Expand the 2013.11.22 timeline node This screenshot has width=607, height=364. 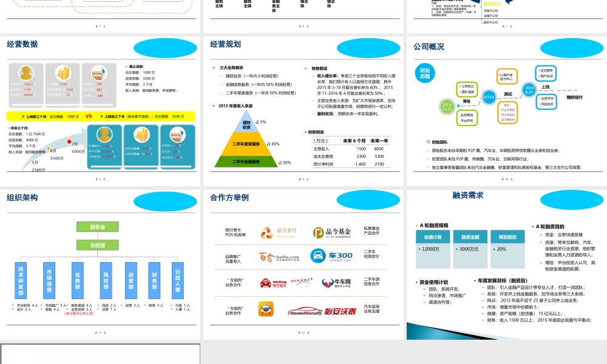coord(447,107)
